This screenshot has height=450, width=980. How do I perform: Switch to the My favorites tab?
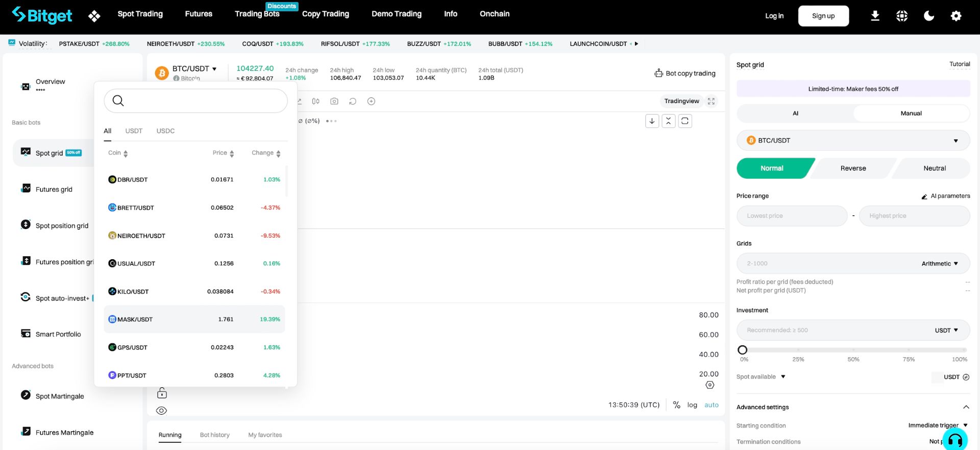pyautogui.click(x=265, y=435)
